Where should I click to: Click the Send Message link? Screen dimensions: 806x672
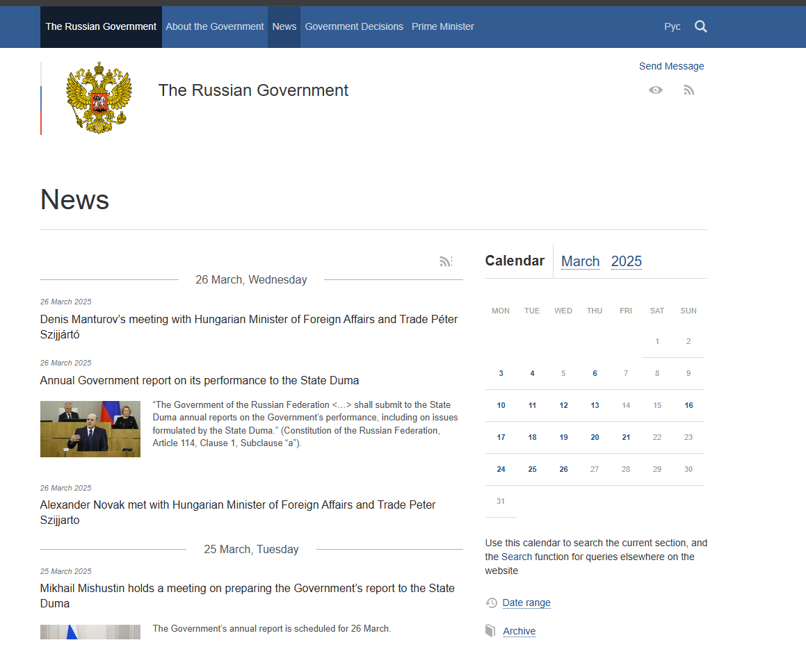(x=671, y=66)
